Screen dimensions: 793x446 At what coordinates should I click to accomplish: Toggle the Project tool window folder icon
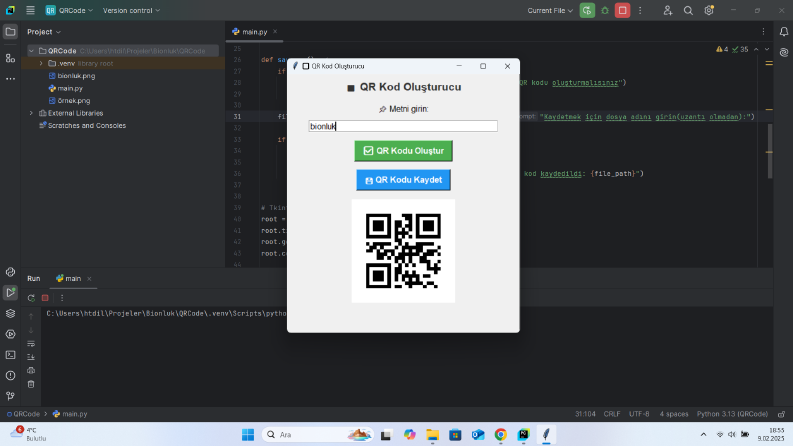pos(10,32)
